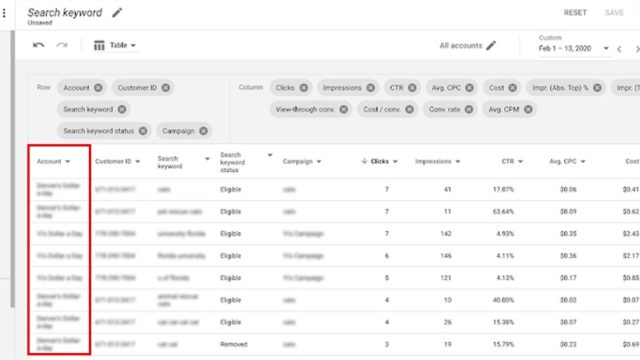The image size is (640, 360).
Task: Click the 17.07% CTR value
Action: [503, 189]
